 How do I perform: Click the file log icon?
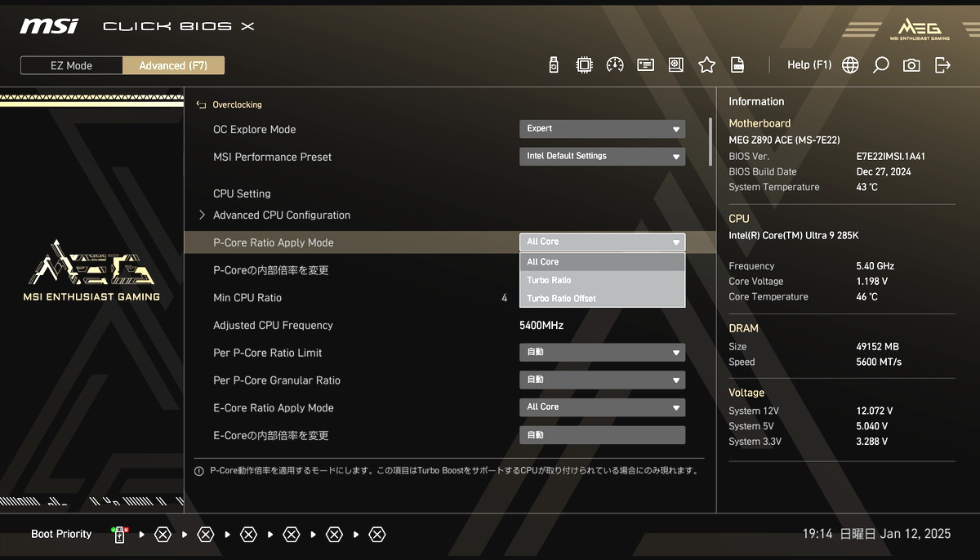737,65
